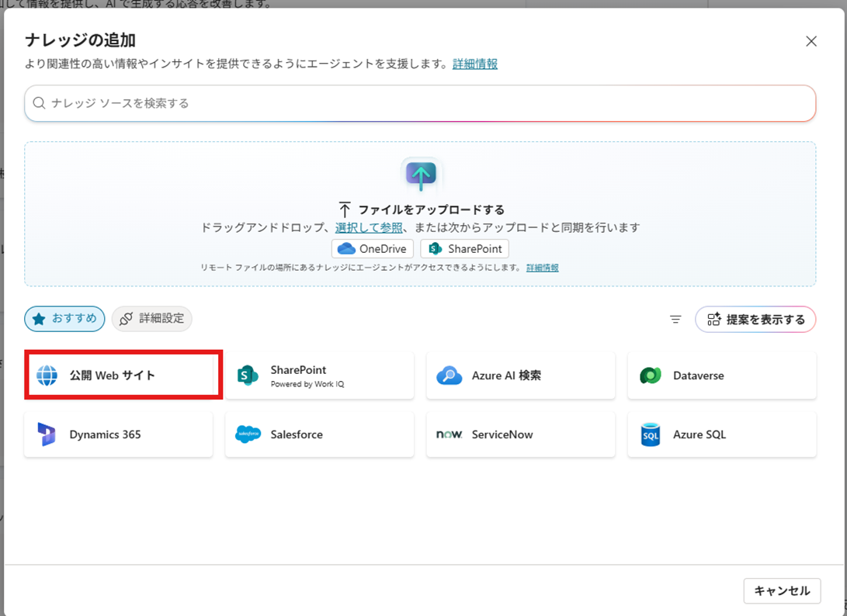Close the ナレッジの追加 dialog with X
The width and height of the screenshot is (847, 616).
[x=811, y=42]
